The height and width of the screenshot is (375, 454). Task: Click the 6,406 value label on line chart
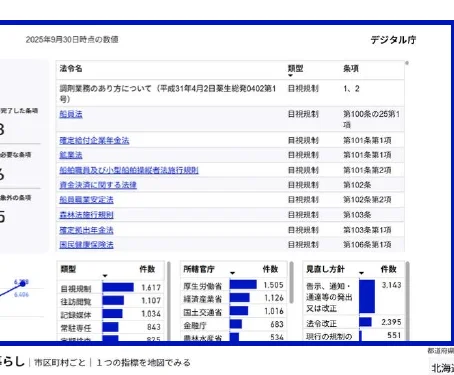pyautogui.click(x=21, y=295)
